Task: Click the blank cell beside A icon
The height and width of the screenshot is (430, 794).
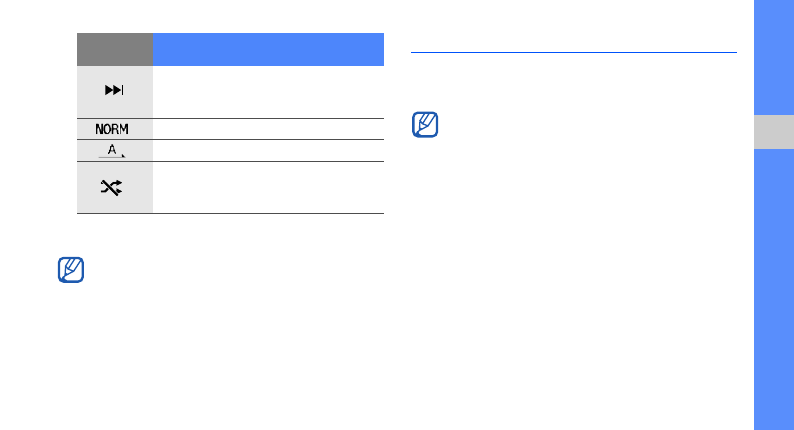Action: pos(268,151)
